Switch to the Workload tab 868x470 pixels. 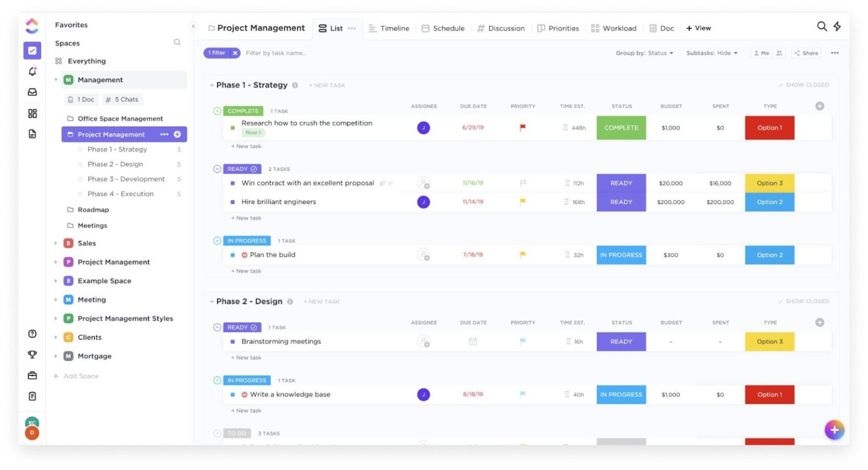click(614, 28)
